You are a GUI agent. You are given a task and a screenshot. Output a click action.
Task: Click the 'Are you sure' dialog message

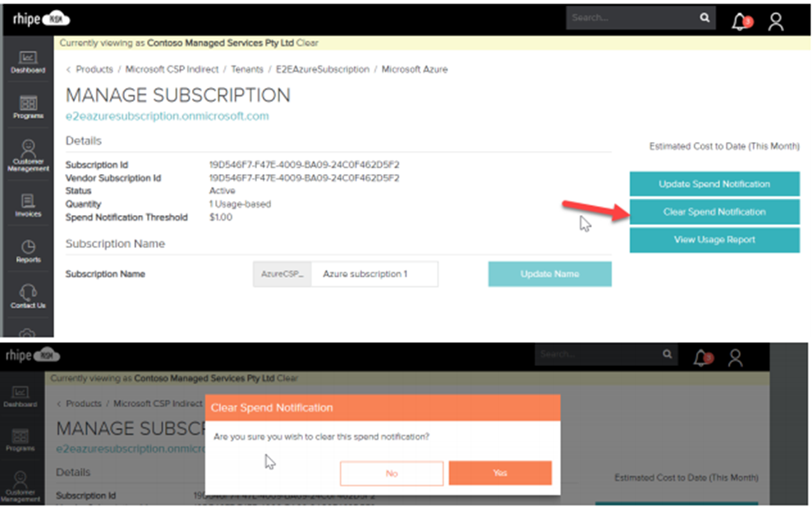pos(321,437)
